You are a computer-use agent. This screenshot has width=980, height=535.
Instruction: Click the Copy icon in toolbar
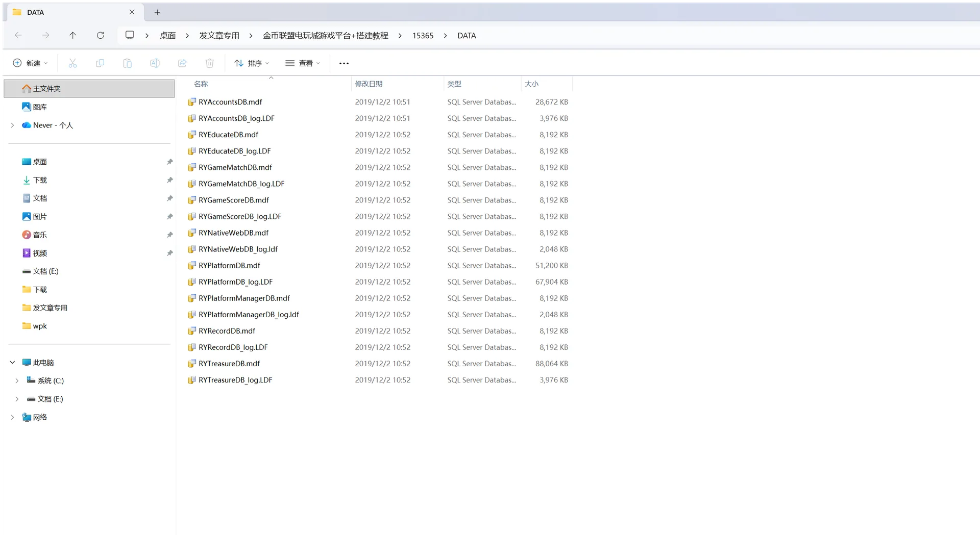click(x=100, y=63)
